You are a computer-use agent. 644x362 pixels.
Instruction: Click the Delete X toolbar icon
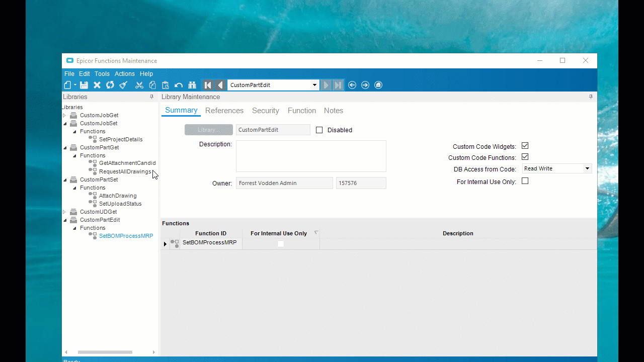pyautogui.click(x=97, y=85)
